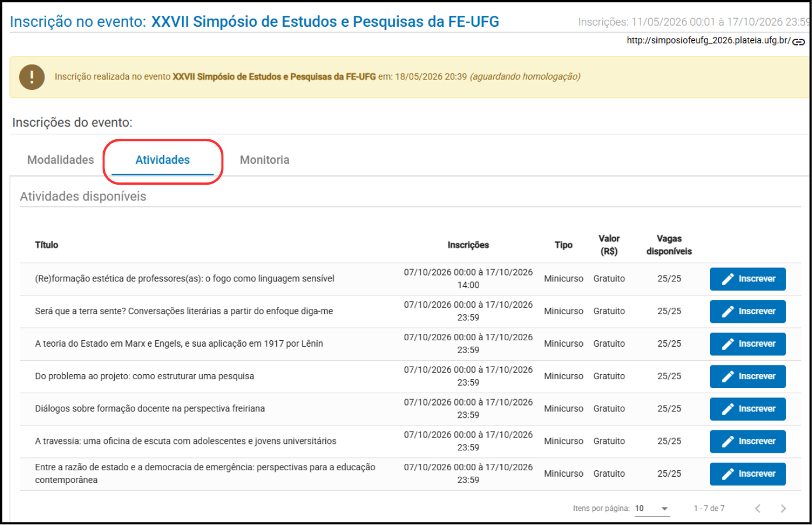Click the Vagas disponíveis column header
This screenshot has height=525, width=812.
669,245
